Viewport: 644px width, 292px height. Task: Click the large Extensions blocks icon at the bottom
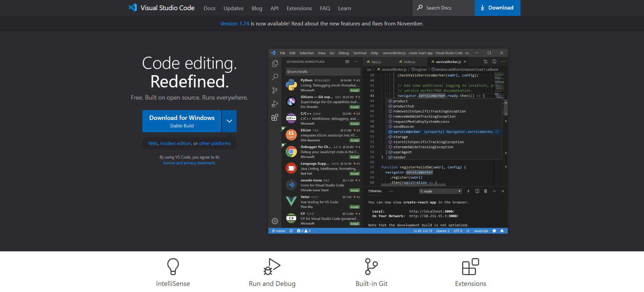(x=471, y=267)
